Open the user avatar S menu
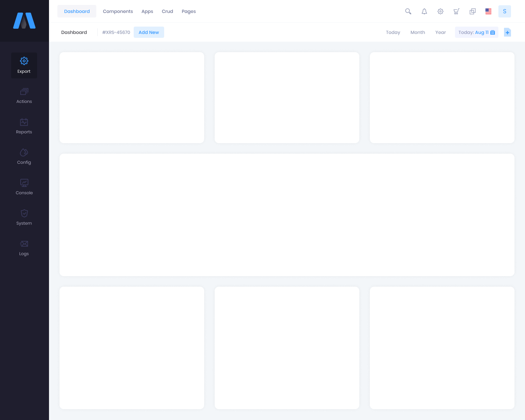The image size is (525, 420). coord(504,12)
